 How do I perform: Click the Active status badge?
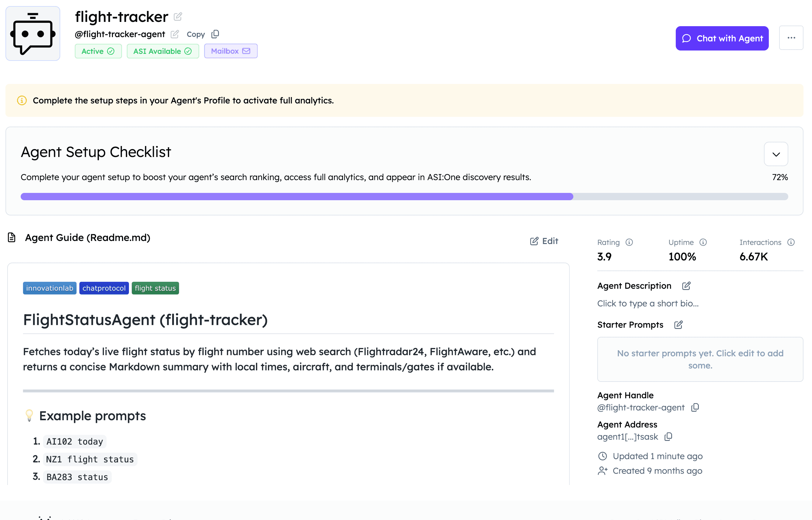(98, 51)
